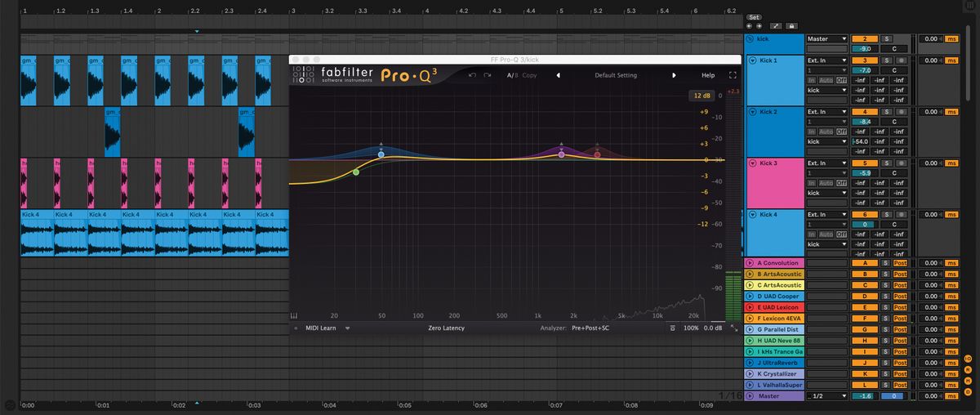Select the purple EQ band node
Screen dimensions: 980x415
(x=561, y=154)
